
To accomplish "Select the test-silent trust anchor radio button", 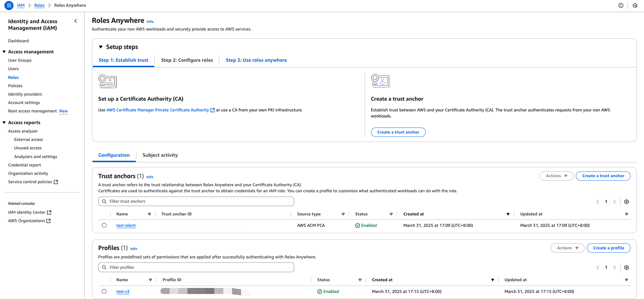I will pos(104,226).
